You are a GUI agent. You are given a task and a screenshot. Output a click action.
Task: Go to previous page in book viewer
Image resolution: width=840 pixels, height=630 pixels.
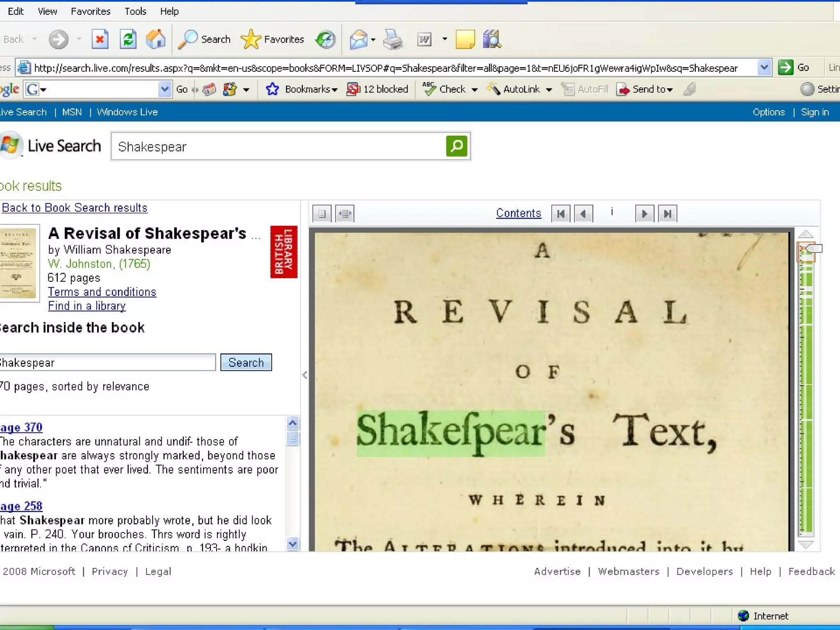(x=583, y=214)
